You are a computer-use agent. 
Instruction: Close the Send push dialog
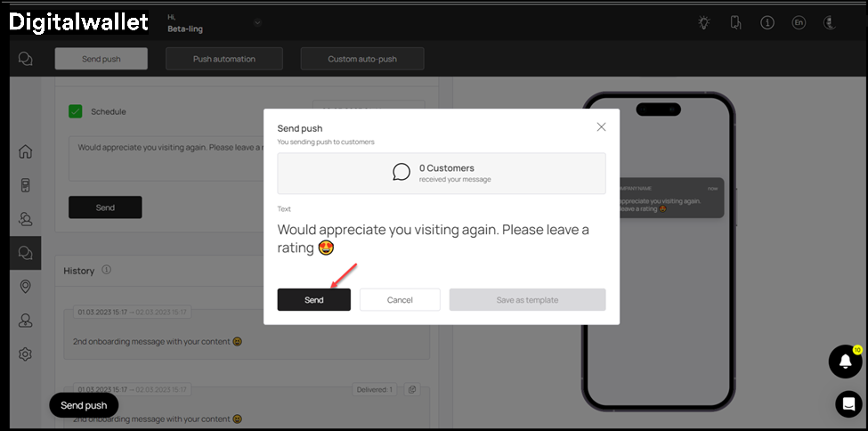click(601, 126)
